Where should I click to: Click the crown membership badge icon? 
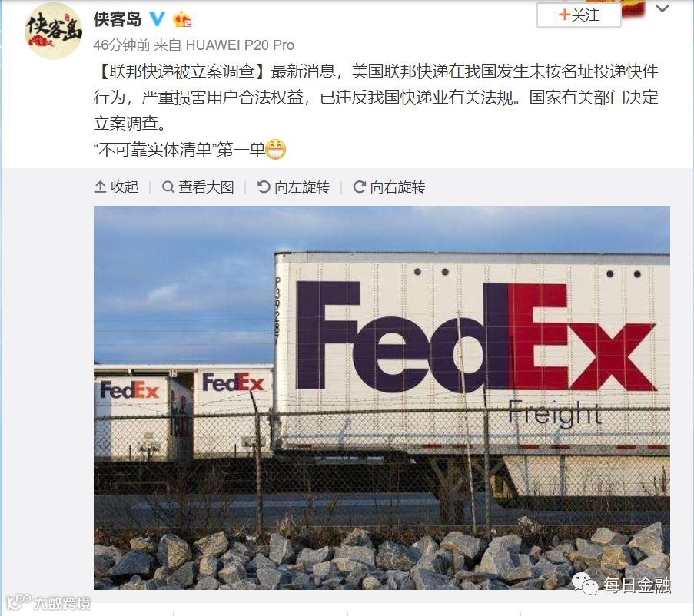181,19
